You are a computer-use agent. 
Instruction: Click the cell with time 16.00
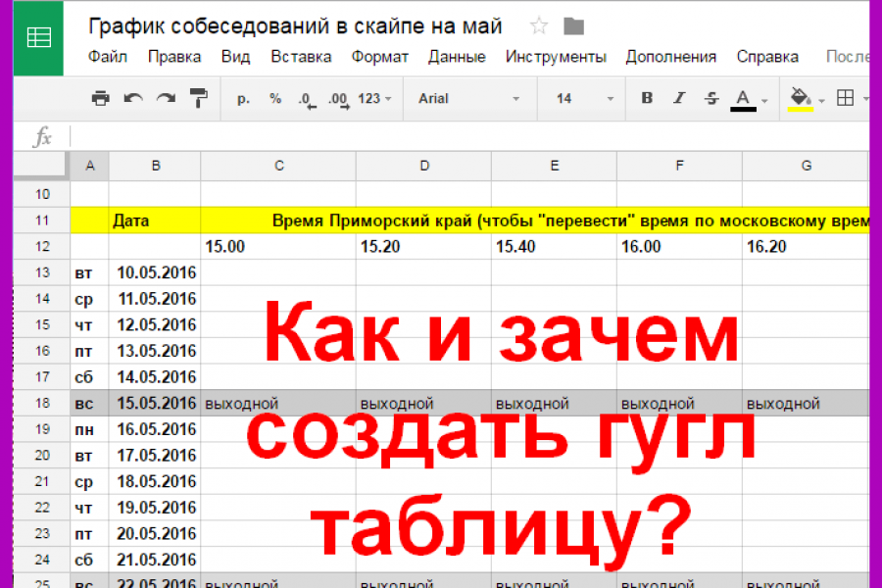click(x=679, y=246)
